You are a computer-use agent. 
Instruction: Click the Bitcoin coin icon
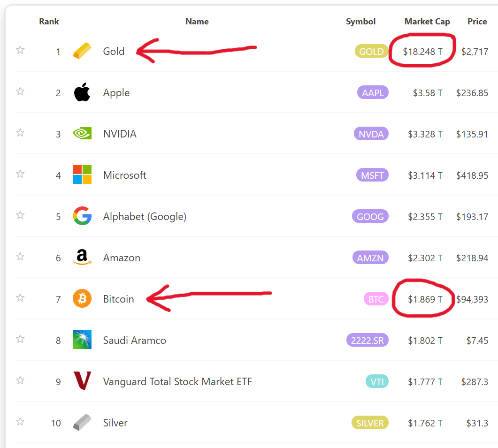tap(82, 299)
